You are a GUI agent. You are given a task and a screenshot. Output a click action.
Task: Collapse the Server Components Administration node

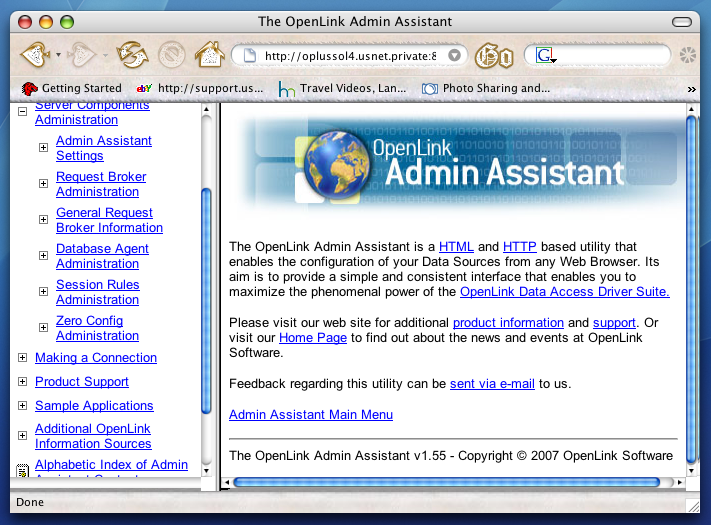[x=23, y=112]
